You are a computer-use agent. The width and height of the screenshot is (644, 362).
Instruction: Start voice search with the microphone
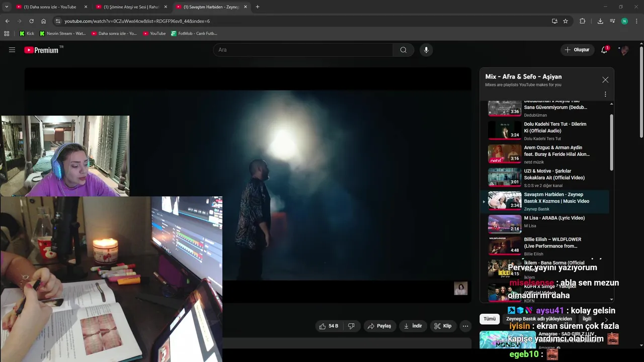coord(426,50)
